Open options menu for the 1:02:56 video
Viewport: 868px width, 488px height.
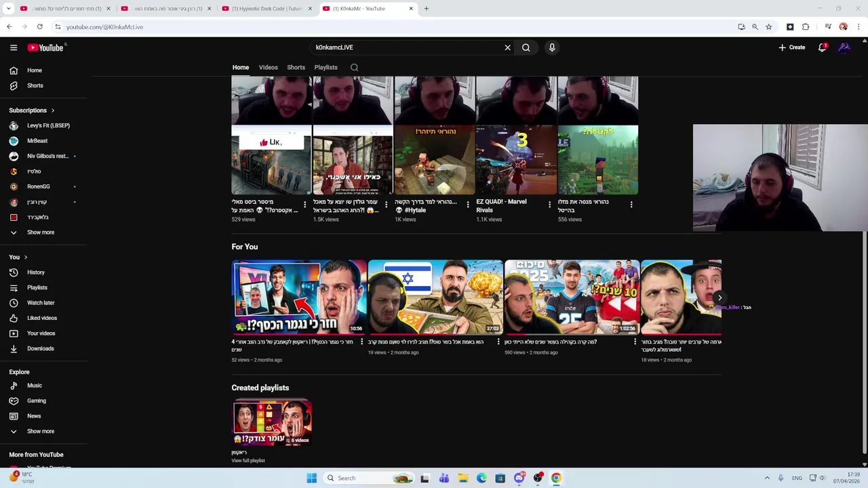click(x=635, y=342)
